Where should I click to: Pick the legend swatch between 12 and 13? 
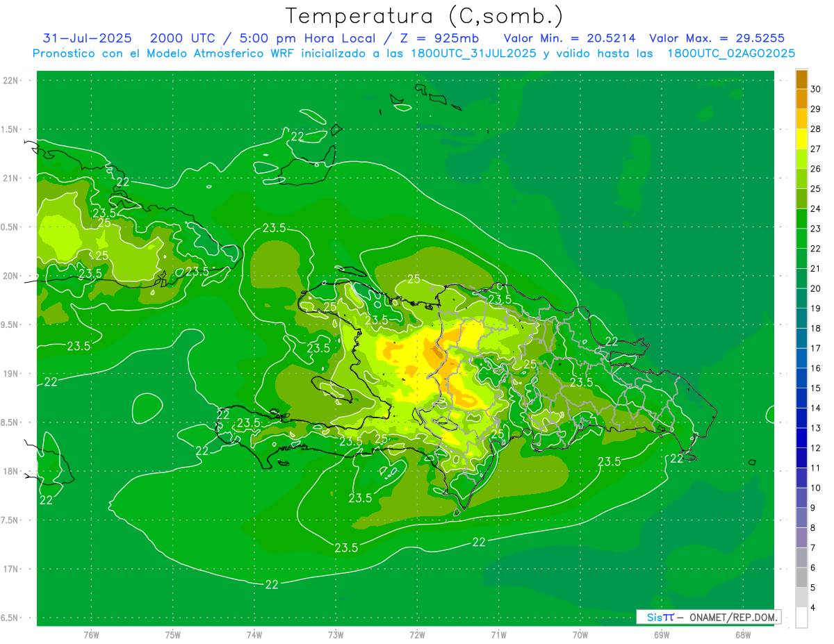[801, 438]
